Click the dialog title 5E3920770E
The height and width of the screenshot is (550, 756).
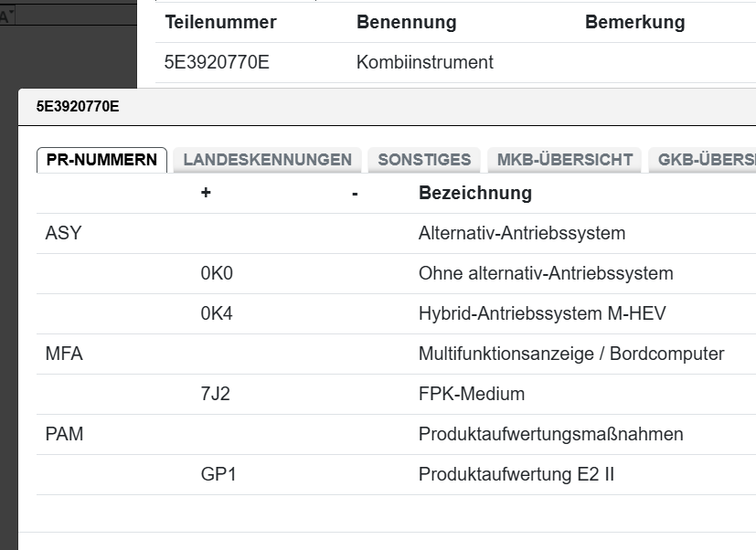pyautogui.click(x=78, y=107)
